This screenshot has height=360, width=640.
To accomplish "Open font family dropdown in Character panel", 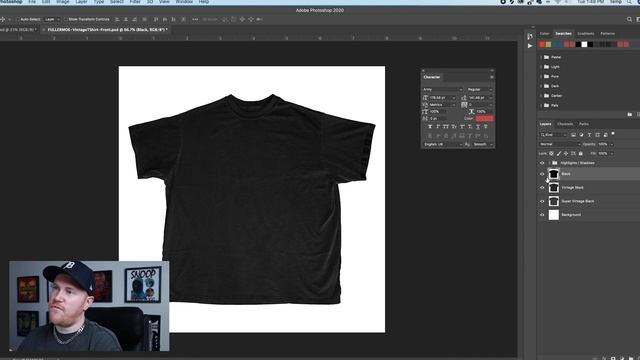I will coord(442,89).
